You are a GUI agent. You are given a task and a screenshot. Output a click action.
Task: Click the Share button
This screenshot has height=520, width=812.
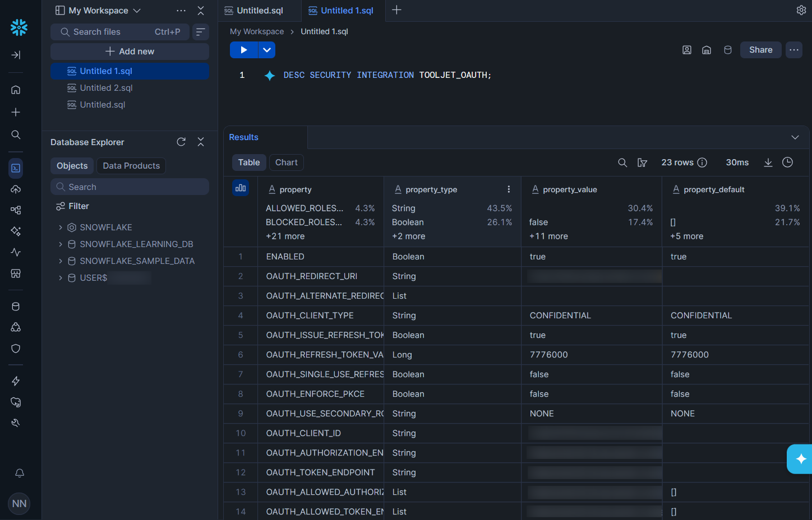(x=761, y=50)
